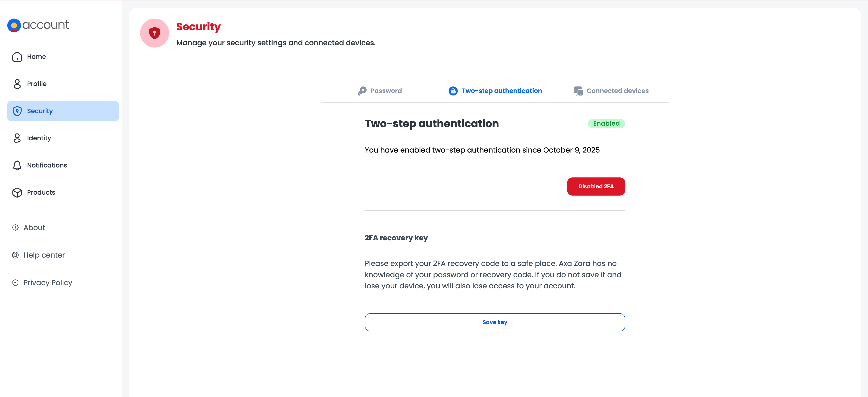Click the Help center lifebuoy icon
Image resolution: width=868 pixels, height=397 pixels.
15,255
